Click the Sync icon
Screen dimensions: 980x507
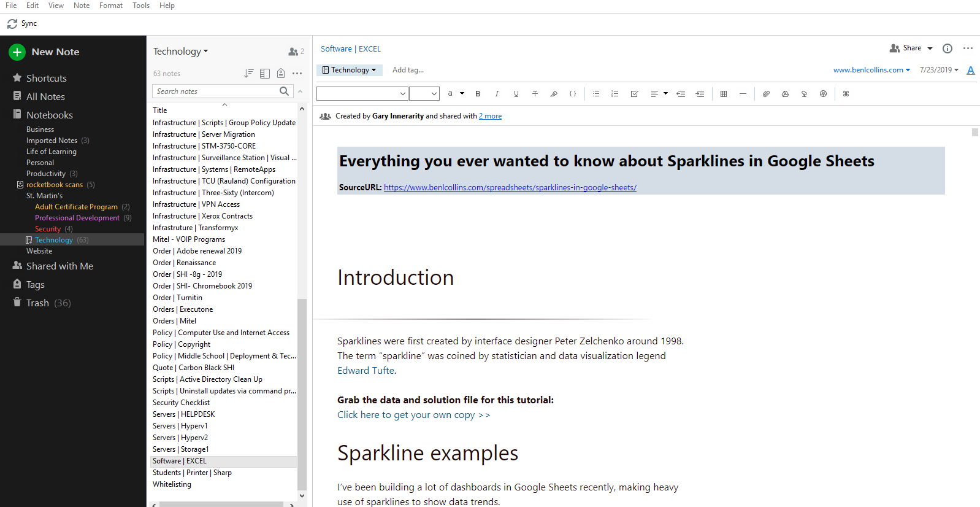12,24
